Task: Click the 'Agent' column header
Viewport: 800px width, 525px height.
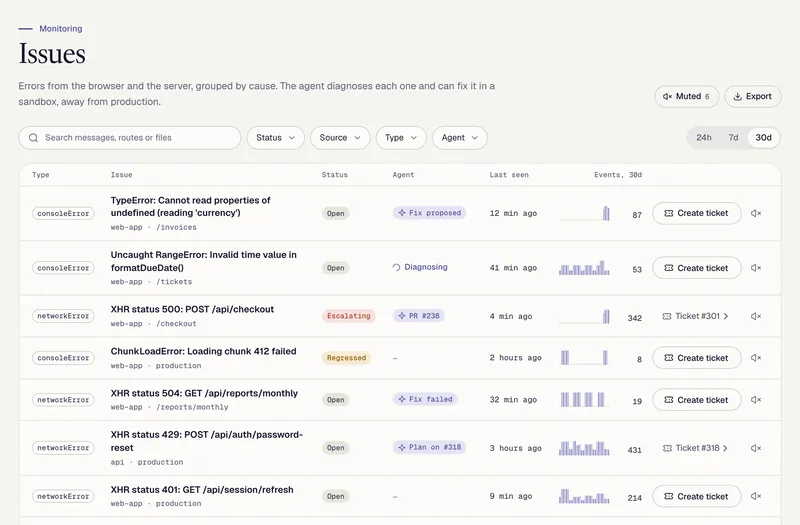Action: pyautogui.click(x=403, y=175)
